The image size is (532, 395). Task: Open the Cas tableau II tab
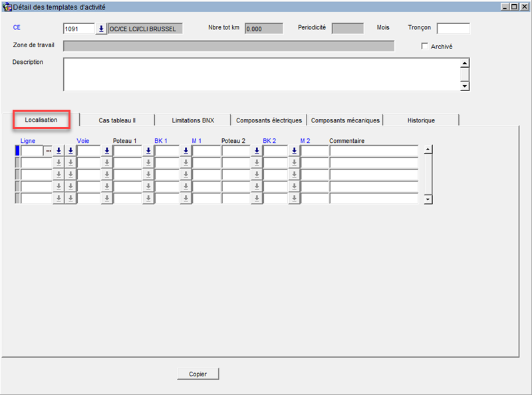coord(117,120)
